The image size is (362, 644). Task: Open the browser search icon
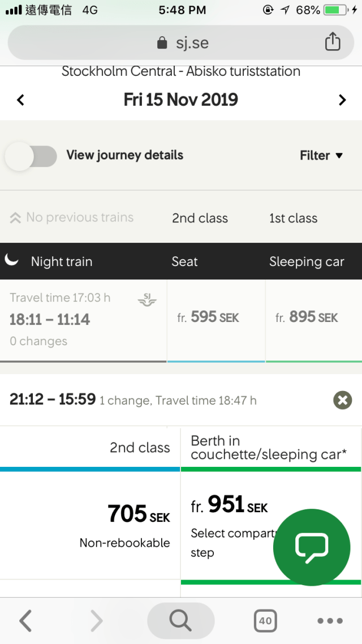click(180, 621)
